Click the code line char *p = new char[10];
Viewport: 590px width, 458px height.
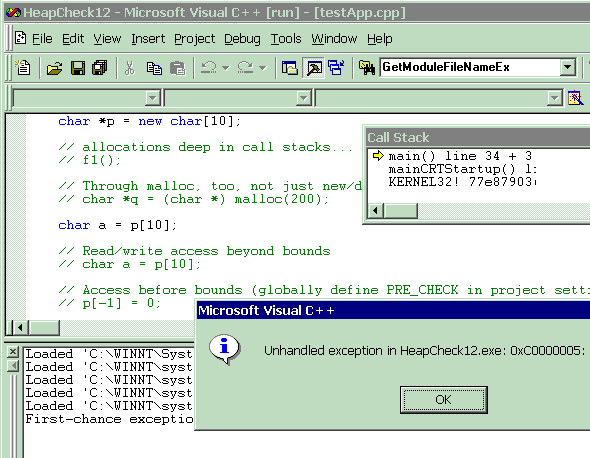tap(149, 121)
